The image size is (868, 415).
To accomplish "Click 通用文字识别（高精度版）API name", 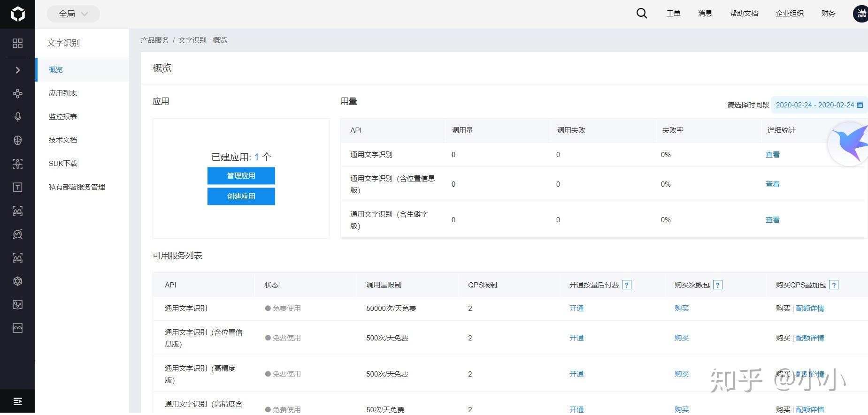I will tap(200, 374).
